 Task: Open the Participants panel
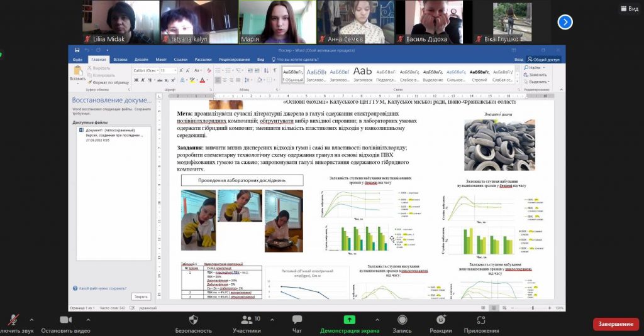(x=247, y=320)
